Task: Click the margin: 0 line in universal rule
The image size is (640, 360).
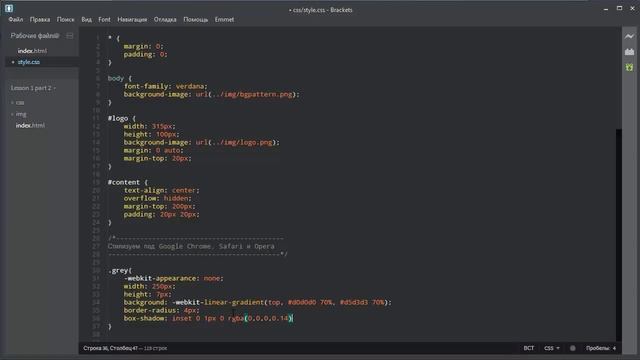Action: [144, 47]
